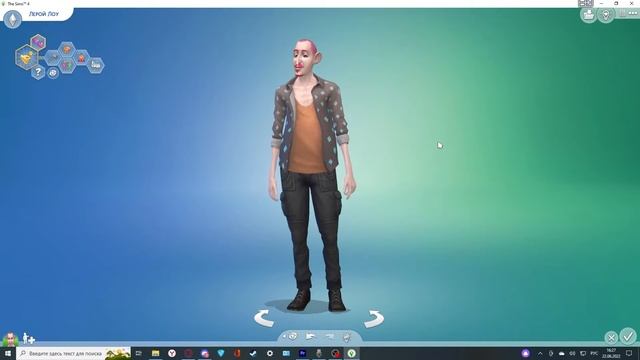Switch to the Sims 4 taskbar icon
Image resolution: width=640 pixels, height=360 pixels.
click(351, 353)
